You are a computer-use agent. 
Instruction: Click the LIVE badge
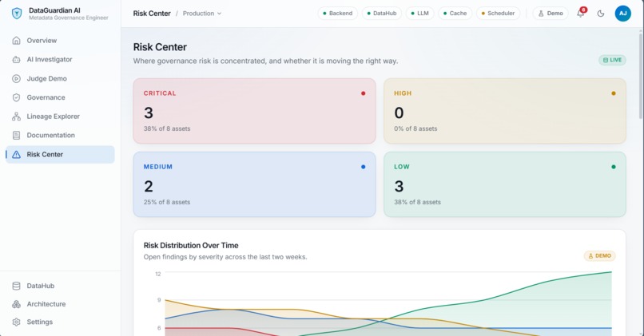(x=612, y=60)
